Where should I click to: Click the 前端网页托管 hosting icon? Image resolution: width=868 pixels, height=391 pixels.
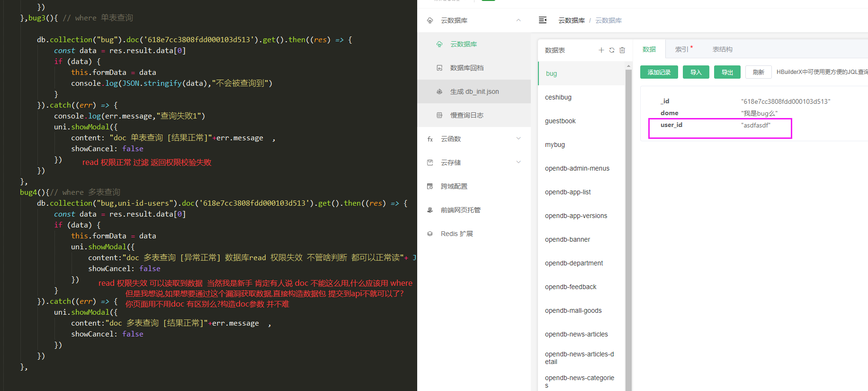(x=430, y=210)
